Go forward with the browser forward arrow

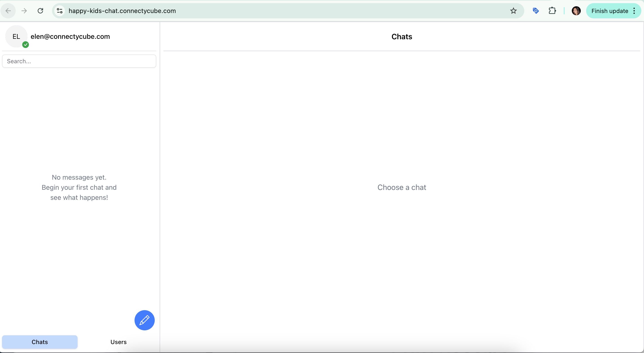pyautogui.click(x=24, y=11)
